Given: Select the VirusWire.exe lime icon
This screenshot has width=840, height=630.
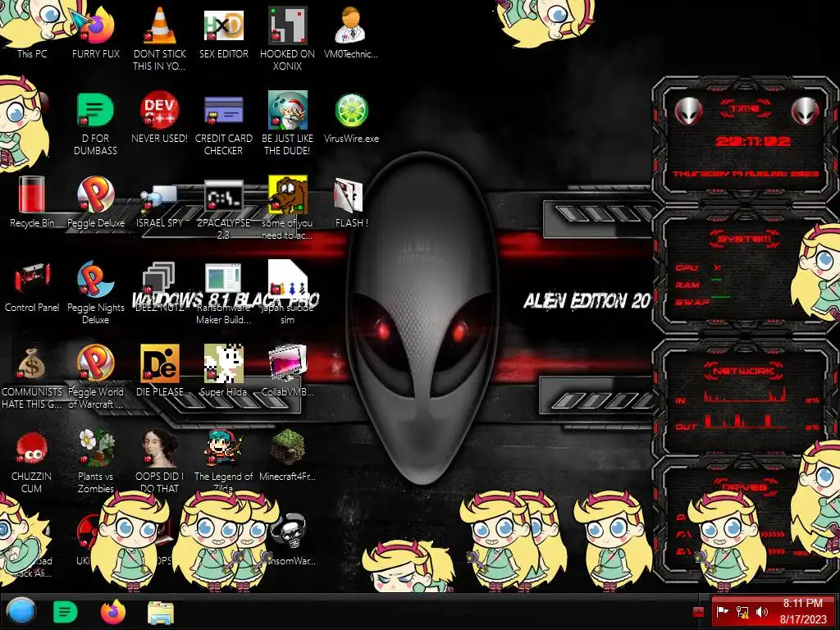Looking at the screenshot, I should 351,116.
